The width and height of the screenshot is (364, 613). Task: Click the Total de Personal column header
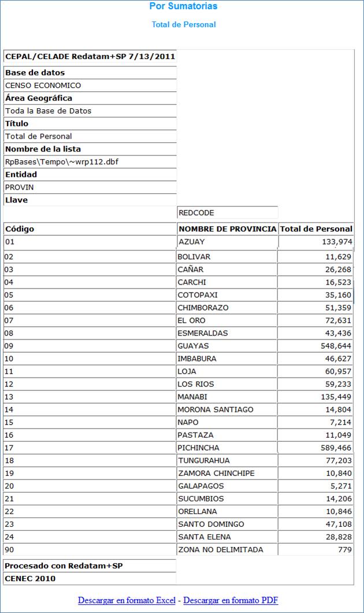(316, 228)
